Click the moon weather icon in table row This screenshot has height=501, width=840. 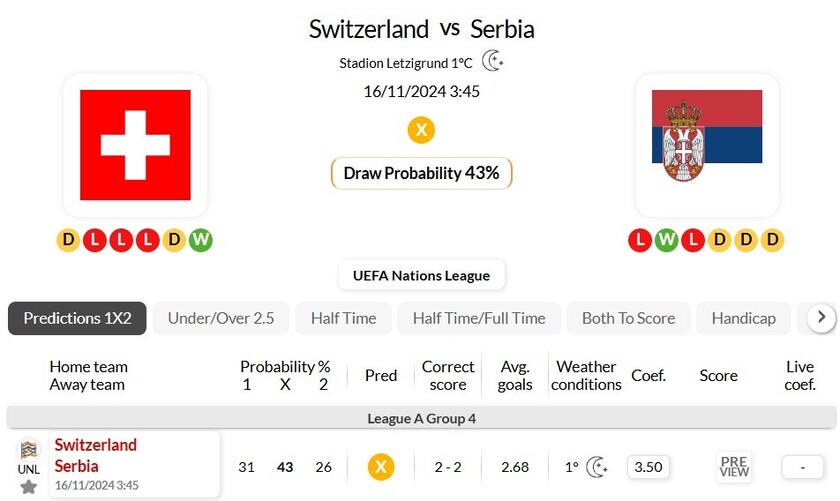[597, 467]
